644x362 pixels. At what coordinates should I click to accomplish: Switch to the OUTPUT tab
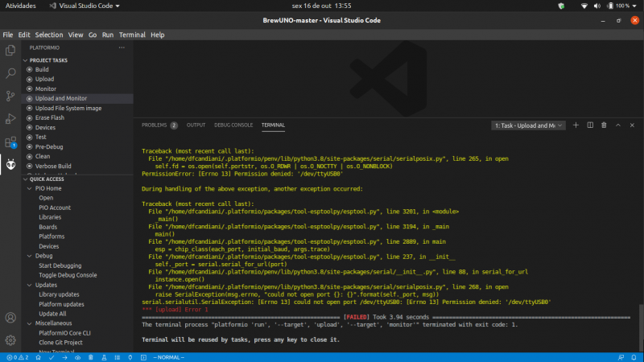point(196,125)
